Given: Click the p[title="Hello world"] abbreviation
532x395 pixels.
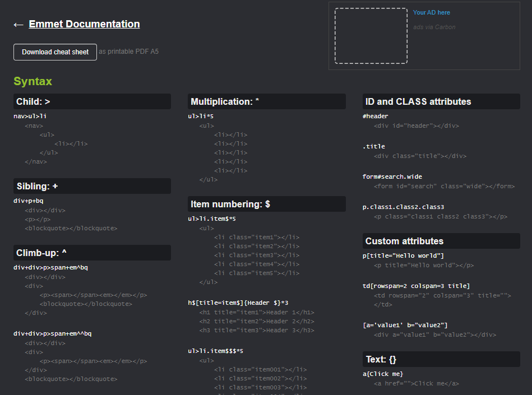Looking at the screenshot, I should tap(404, 255).
